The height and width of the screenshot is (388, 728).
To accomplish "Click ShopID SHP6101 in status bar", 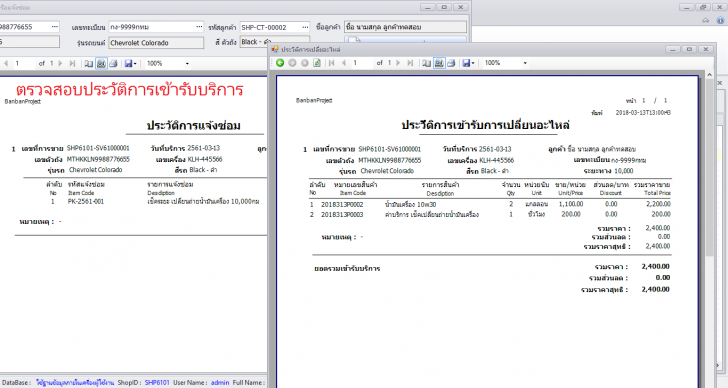I will click(x=157, y=383).
